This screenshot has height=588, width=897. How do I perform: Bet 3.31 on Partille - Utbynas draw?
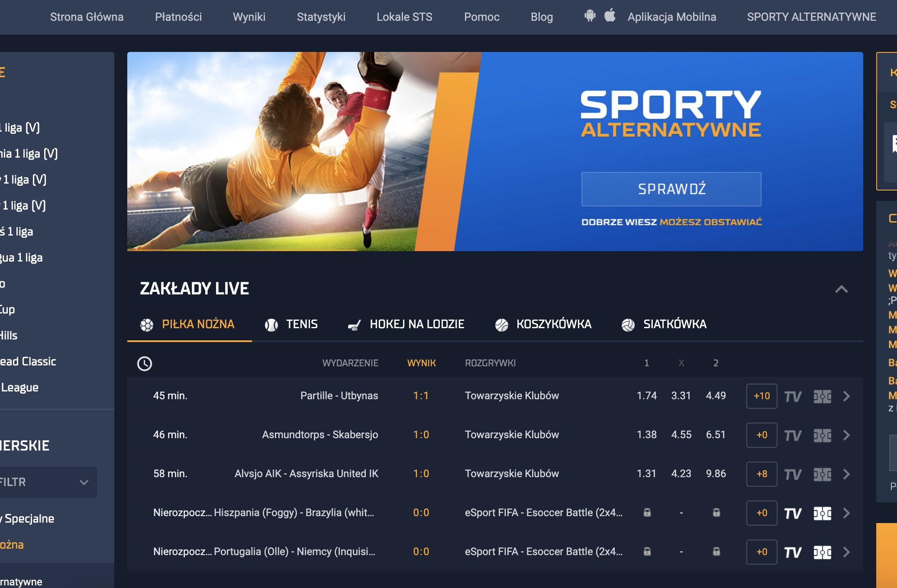click(x=681, y=396)
